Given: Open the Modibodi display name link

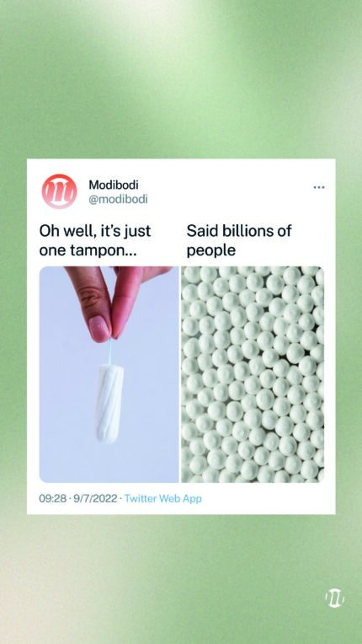Looking at the screenshot, I should tap(114, 185).
